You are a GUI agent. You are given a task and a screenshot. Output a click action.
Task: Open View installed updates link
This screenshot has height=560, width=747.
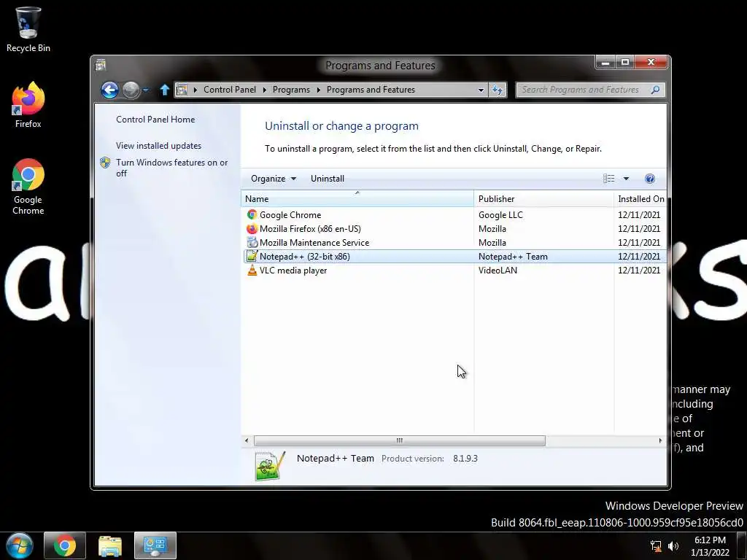[158, 146]
